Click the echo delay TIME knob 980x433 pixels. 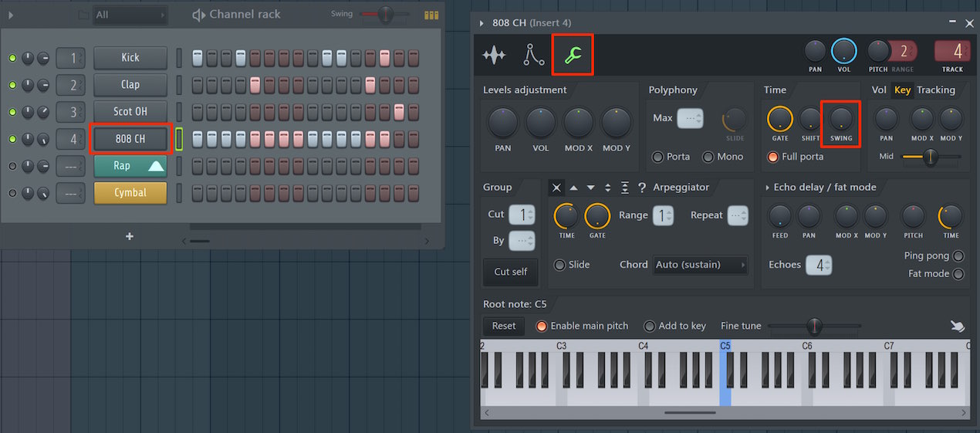coord(951,216)
